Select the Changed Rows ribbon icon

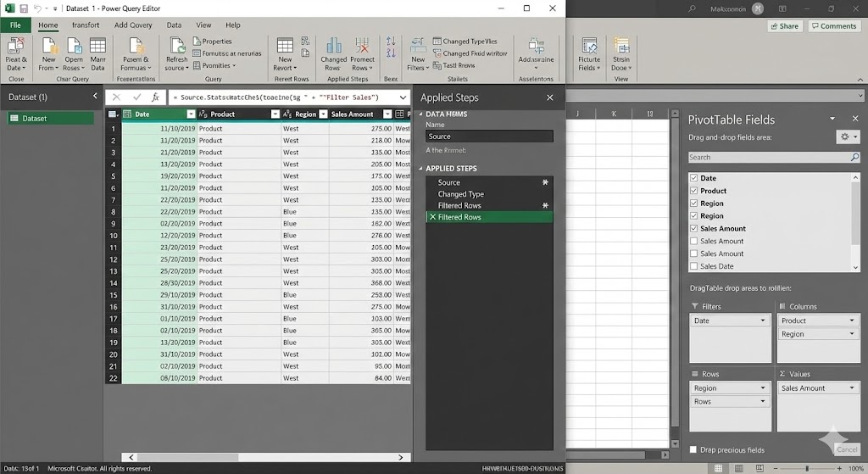333,48
